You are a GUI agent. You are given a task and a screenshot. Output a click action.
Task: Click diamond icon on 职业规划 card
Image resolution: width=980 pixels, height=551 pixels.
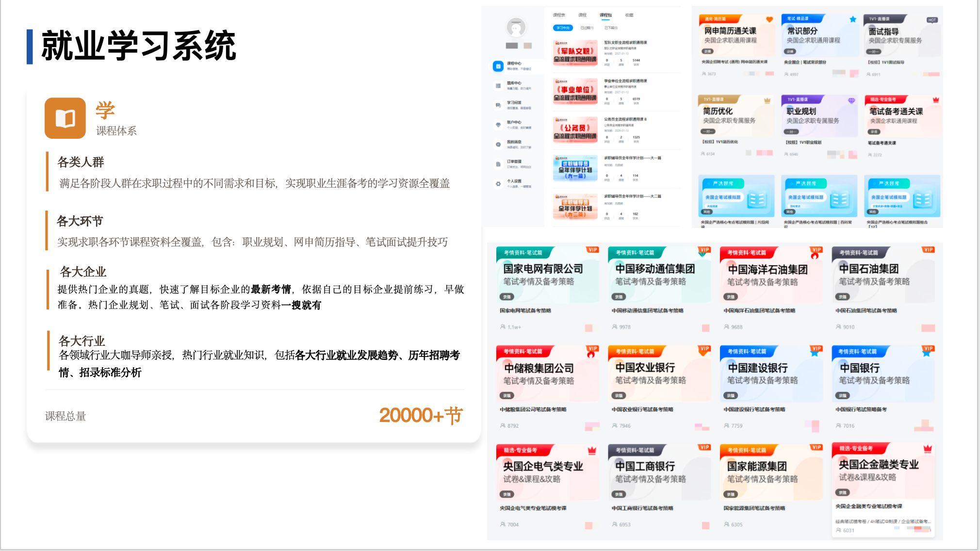(x=851, y=100)
